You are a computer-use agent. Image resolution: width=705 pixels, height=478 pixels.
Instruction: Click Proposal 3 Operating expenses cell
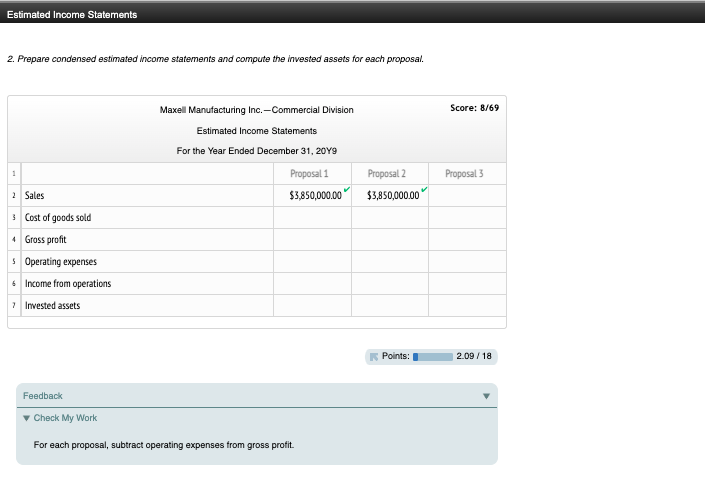tap(467, 262)
